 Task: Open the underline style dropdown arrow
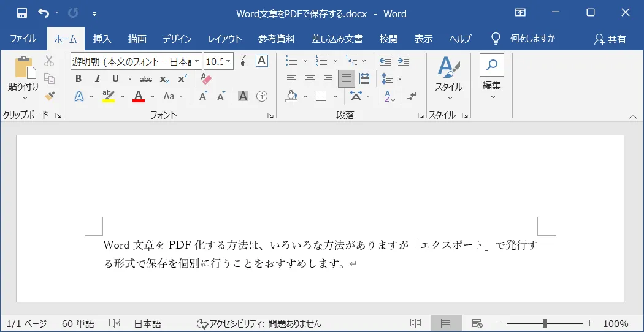(x=130, y=79)
